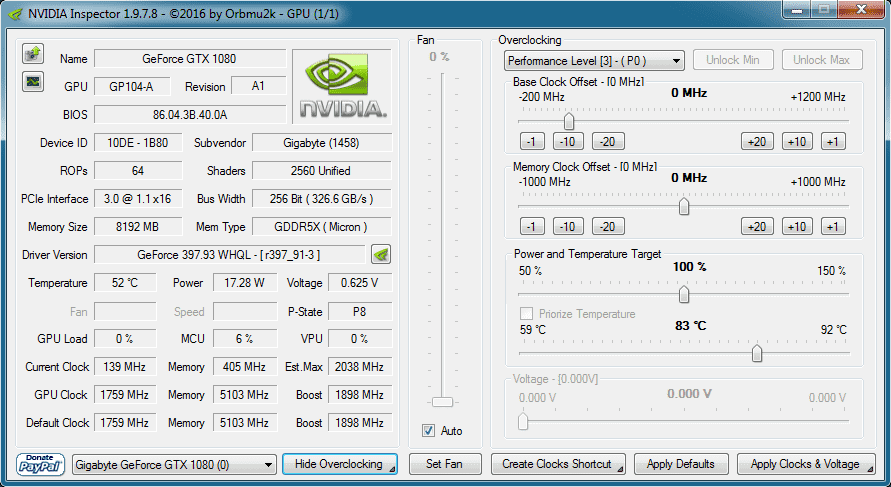Click the Device ID value 10DE - 1B80
The image size is (891, 487).
tap(138, 143)
